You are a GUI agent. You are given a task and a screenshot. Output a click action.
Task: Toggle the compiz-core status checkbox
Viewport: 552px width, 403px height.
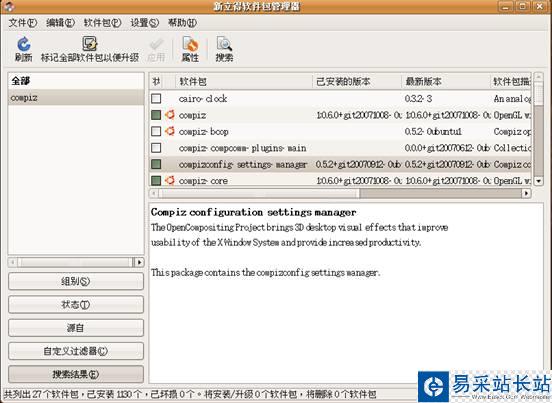(x=156, y=181)
